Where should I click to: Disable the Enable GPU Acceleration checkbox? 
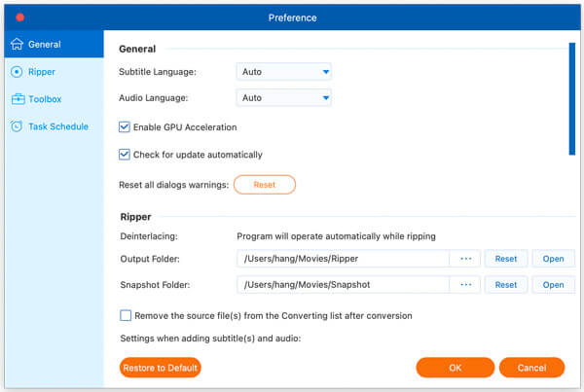point(125,126)
